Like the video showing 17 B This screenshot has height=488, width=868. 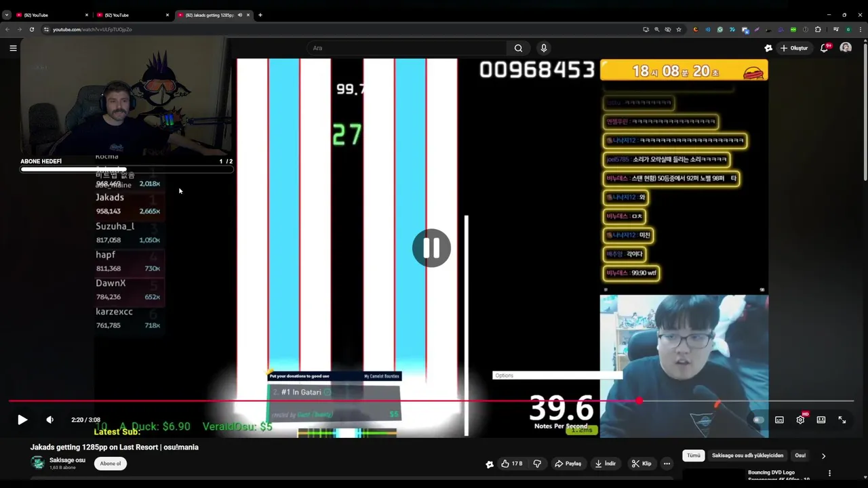click(x=512, y=464)
